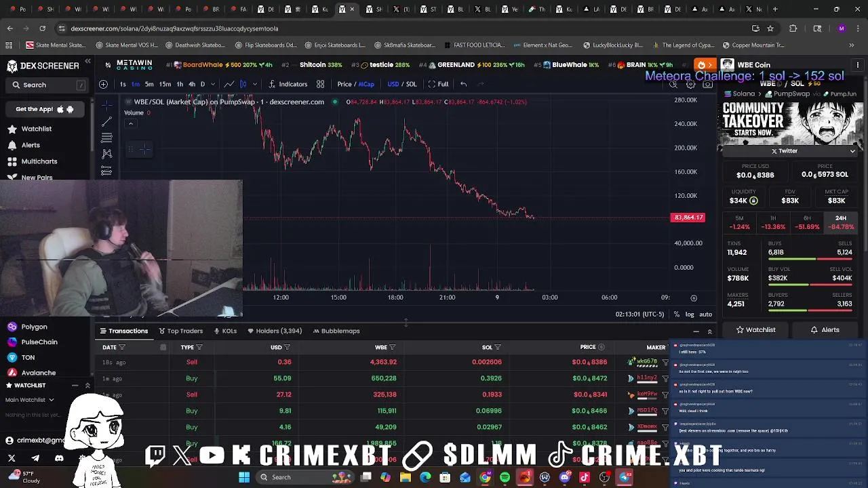Select the Transactions tab
This screenshot has height=488, width=868.
click(123, 331)
